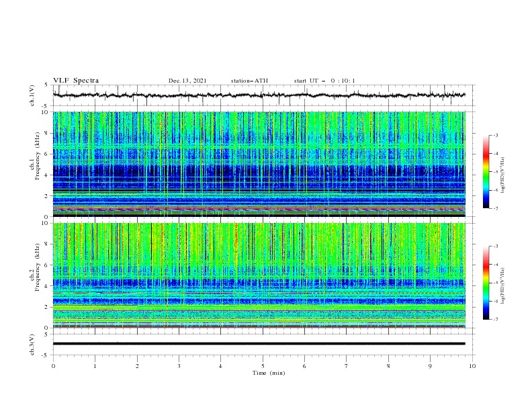This screenshot has height=411, width=532.
Task: Click the color scale bar beside ch.2 spectrogram
Action: 486,283
